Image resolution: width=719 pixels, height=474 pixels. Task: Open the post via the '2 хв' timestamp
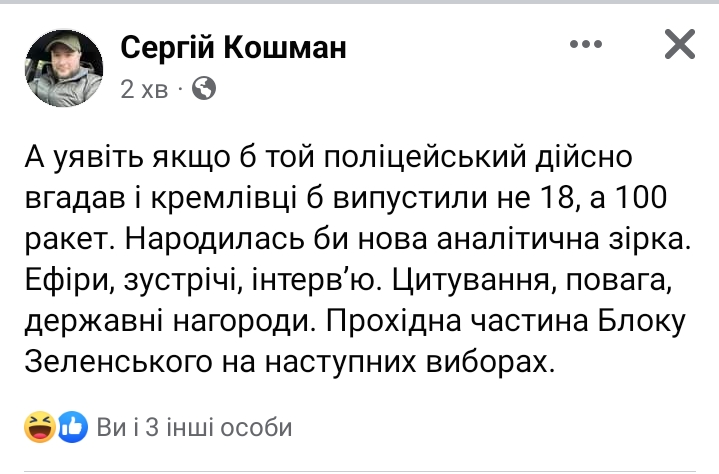[144, 89]
